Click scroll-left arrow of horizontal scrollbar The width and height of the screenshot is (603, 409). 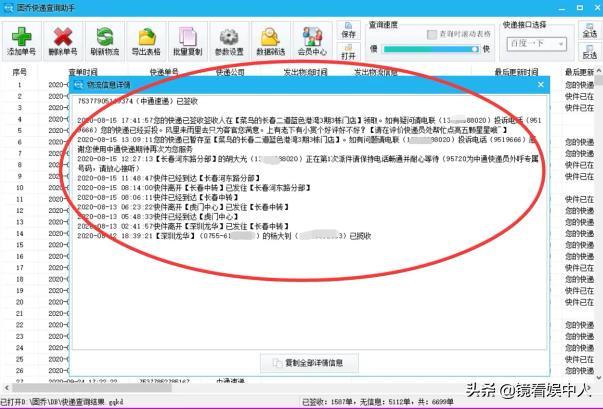(6, 388)
